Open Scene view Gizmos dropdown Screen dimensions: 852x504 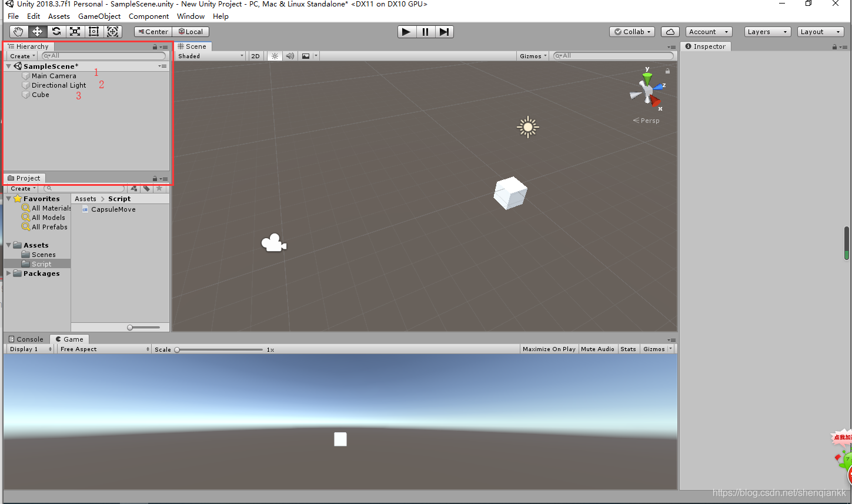[533, 56]
